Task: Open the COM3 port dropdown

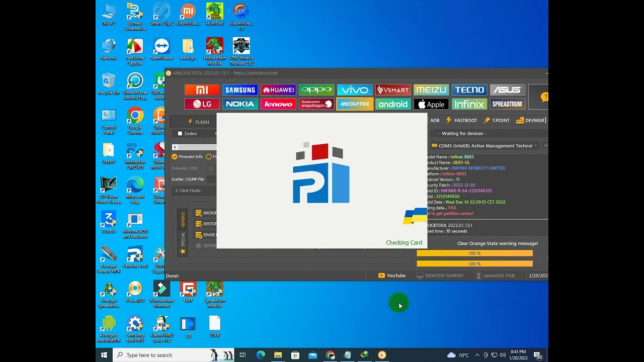Action: click(x=485, y=146)
